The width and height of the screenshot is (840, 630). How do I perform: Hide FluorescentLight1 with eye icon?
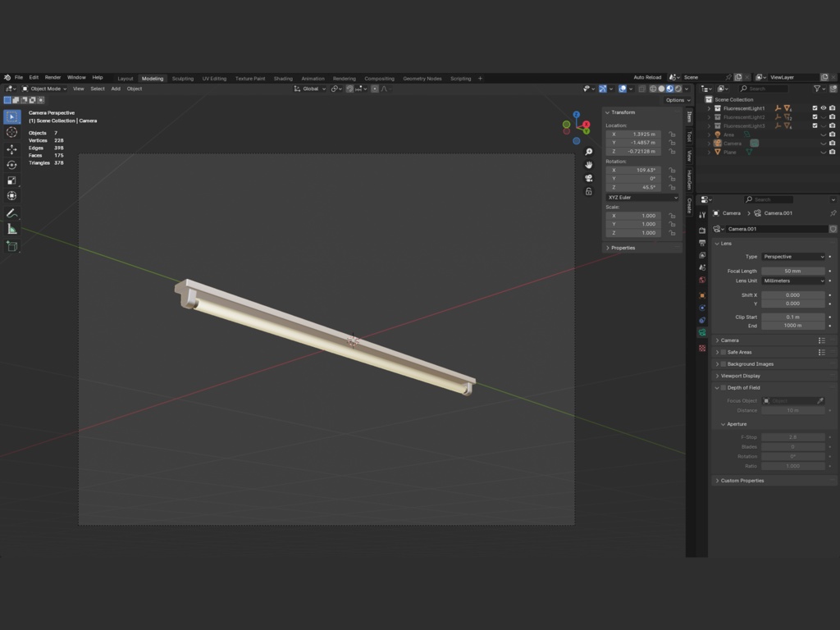[x=824, y=108]
